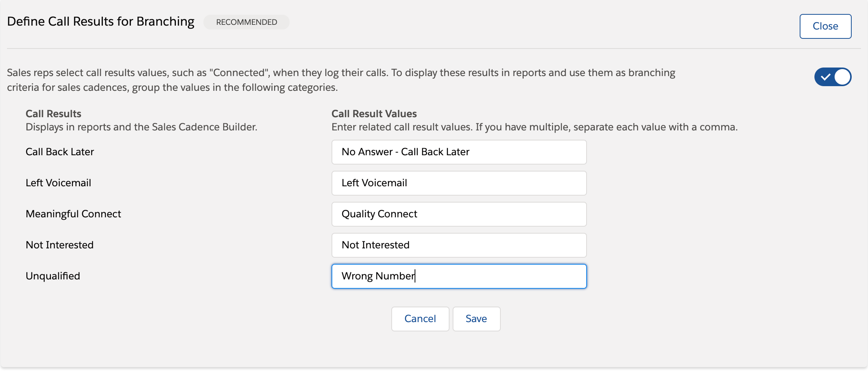Click the 'Enter related call result values' hint

point(535,127)
